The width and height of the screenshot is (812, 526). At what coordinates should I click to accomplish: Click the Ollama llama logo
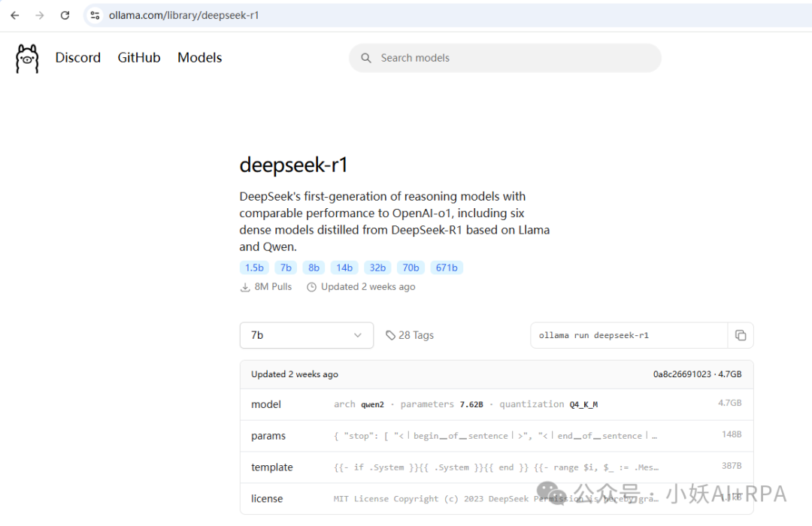pos(27,59)
